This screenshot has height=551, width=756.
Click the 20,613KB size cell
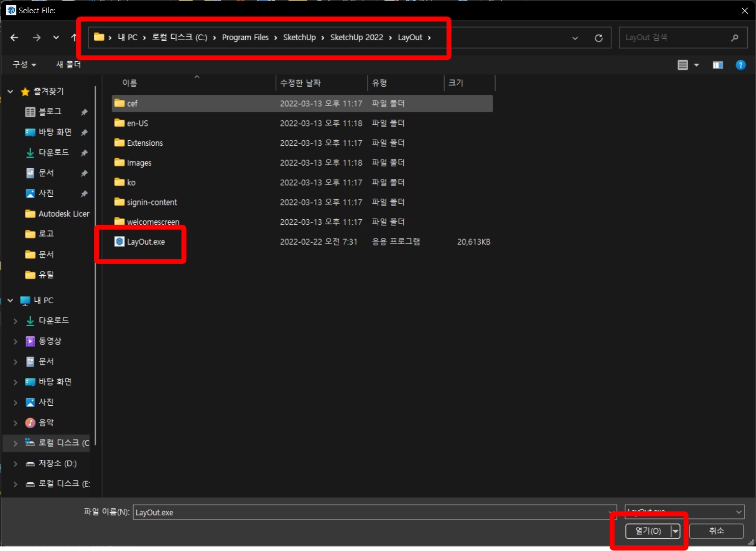point(474,242)
